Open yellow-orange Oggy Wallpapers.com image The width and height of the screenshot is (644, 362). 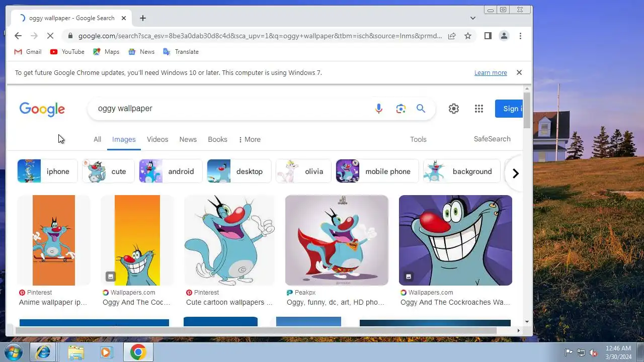pyautogui.click(x=137, y=240)
